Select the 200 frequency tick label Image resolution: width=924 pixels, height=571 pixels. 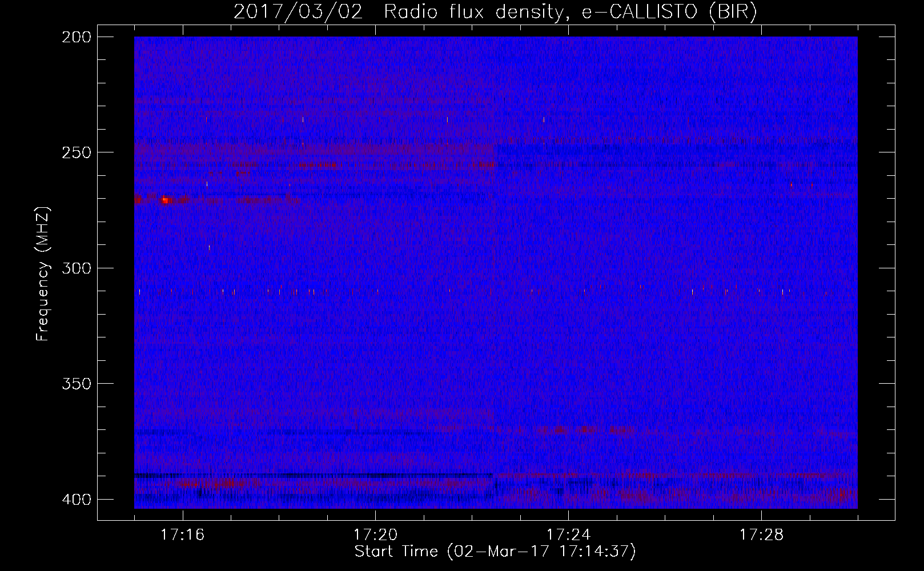[76, 37]
